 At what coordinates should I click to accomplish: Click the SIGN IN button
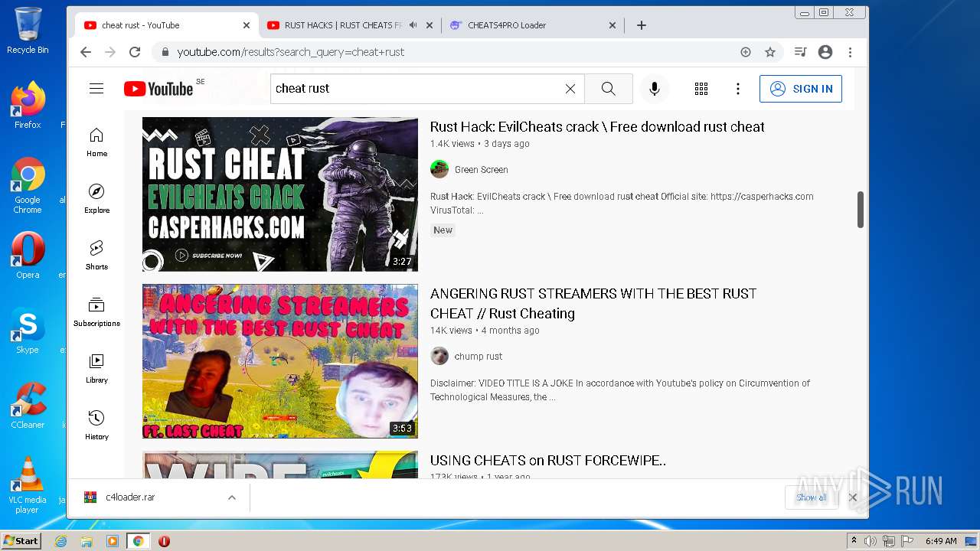click(801, 89)
